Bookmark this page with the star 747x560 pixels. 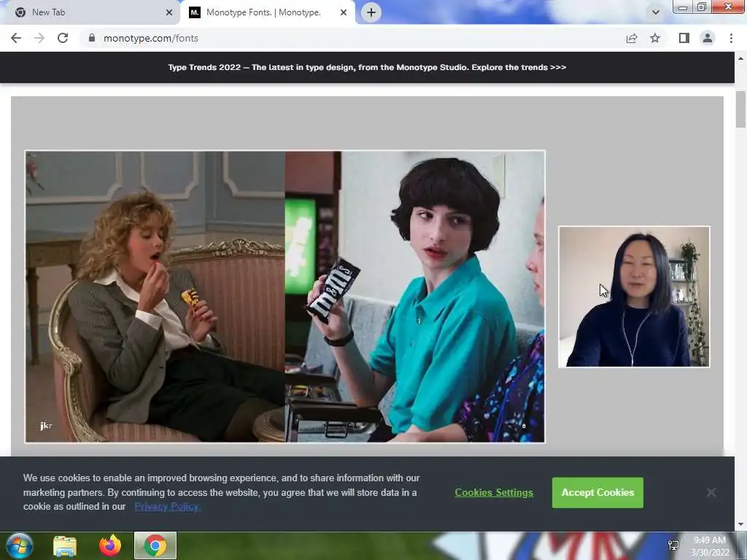(655, 38)
